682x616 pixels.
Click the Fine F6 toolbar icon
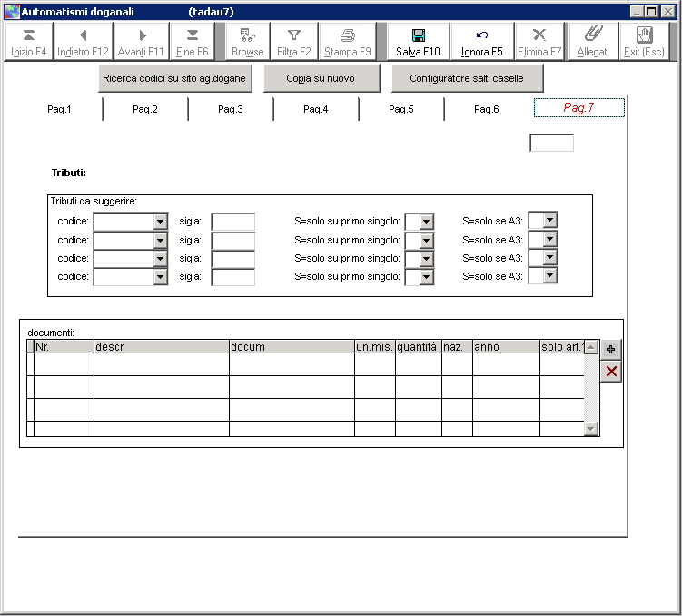point(192,35)
